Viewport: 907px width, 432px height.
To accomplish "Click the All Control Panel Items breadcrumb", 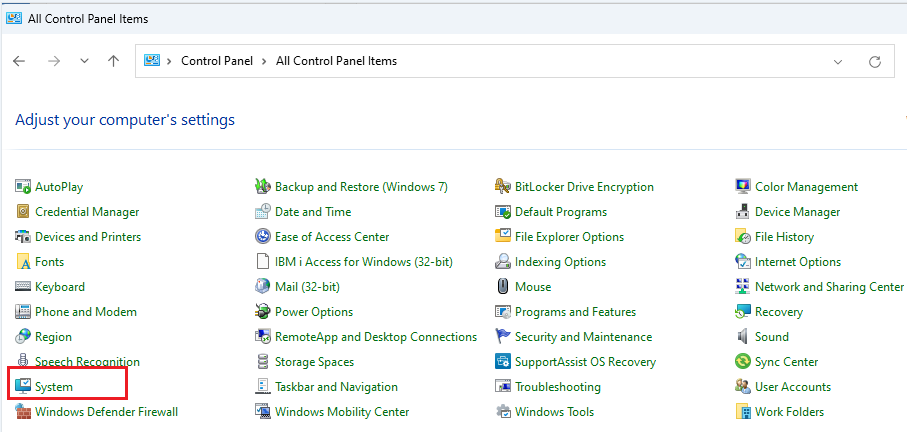I will pos(337,61).
